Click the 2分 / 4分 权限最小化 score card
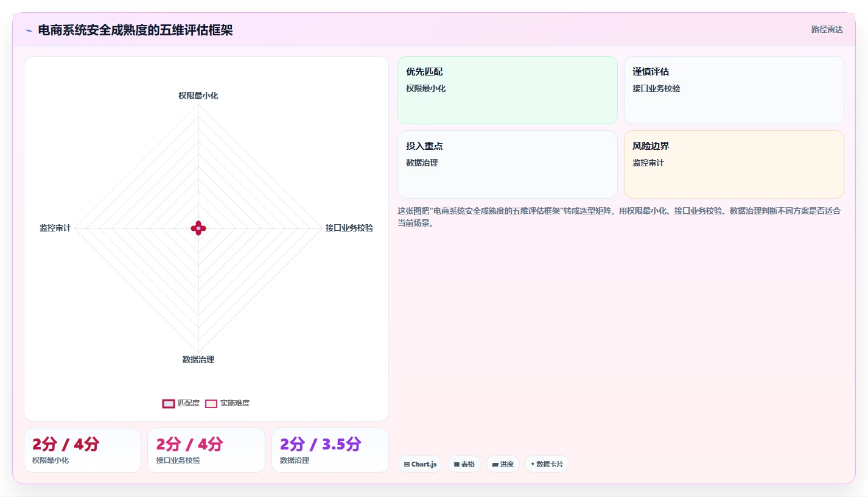 (x=82, y=450)
